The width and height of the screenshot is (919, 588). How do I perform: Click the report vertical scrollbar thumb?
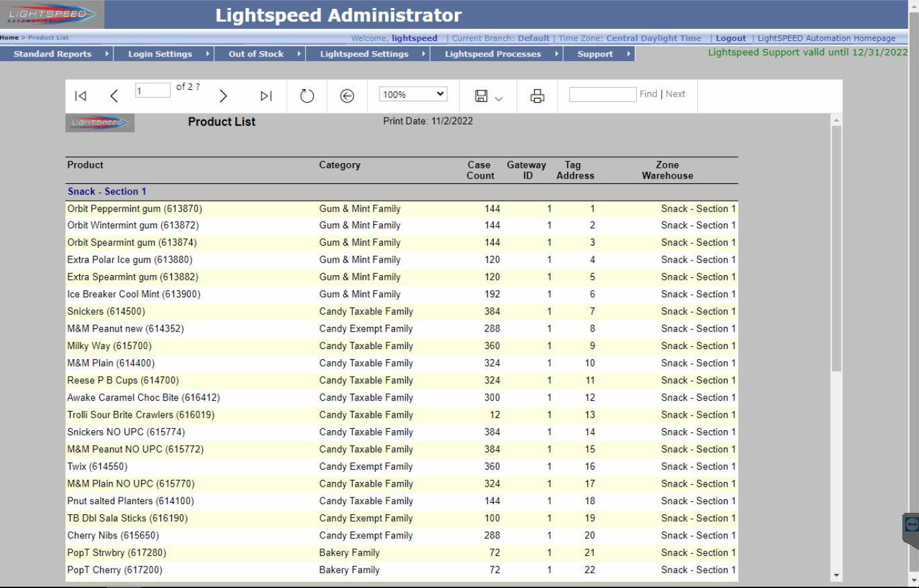(836, 248)
